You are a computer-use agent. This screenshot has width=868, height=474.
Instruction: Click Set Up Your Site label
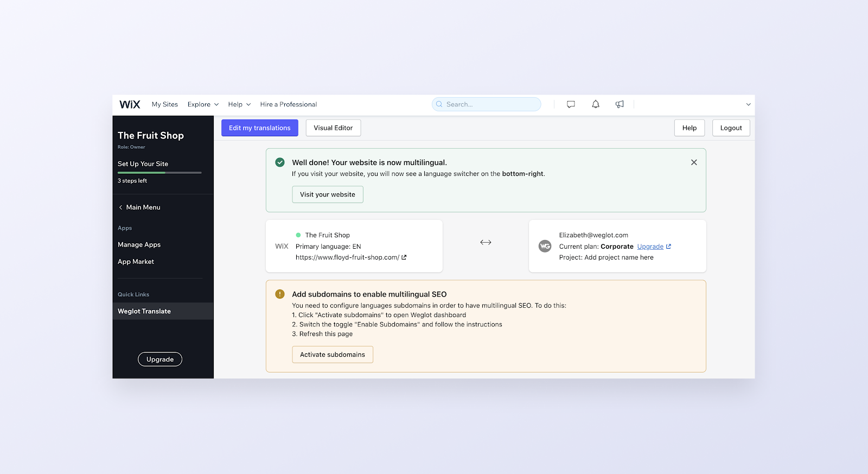coord(143,164)
